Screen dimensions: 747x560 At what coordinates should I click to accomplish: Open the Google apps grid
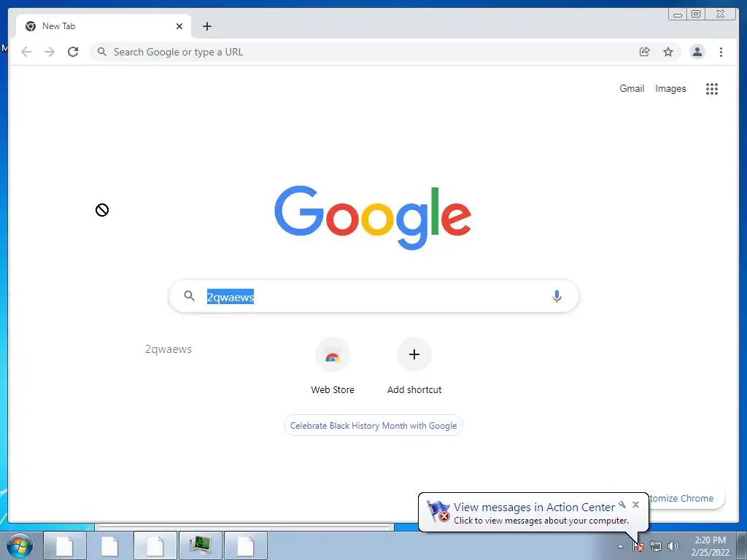[712, 88]
